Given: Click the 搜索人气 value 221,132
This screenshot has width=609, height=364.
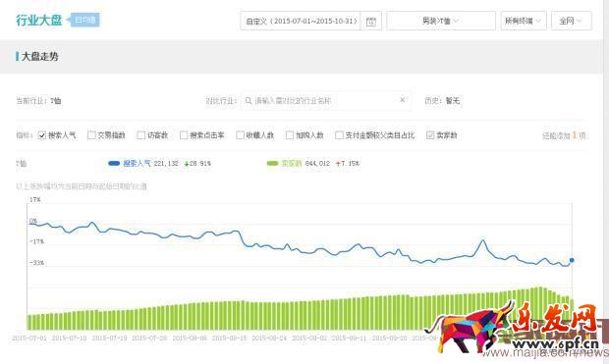Looking at the screenshot, I should [166, 164].
